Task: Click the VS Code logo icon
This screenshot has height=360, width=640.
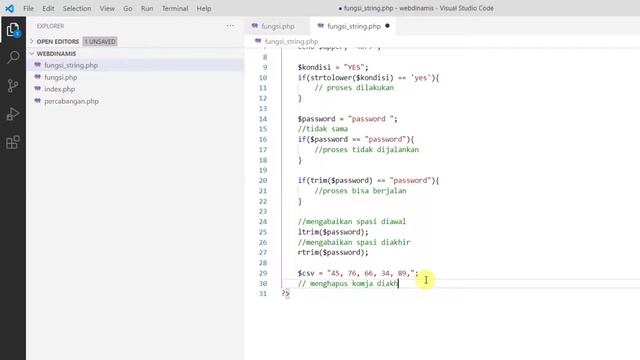Action: point(10,8)
